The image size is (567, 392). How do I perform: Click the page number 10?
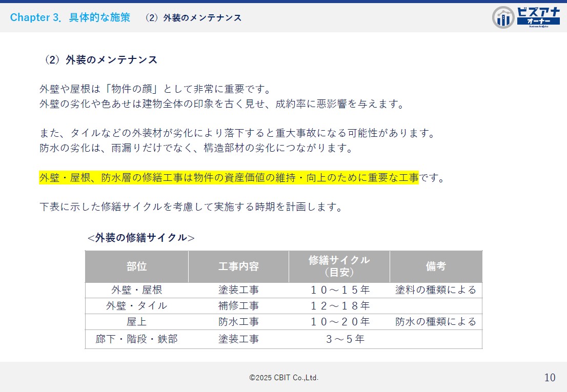click(550, 378)
